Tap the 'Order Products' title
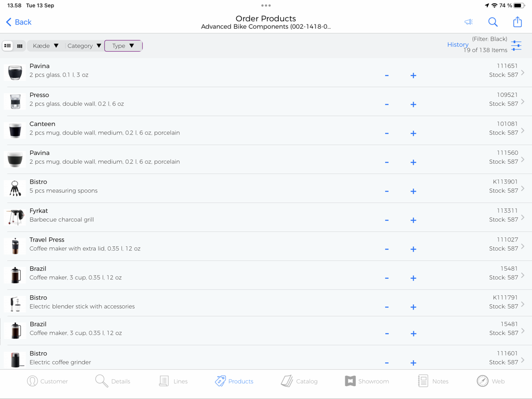Viewport: 532px width, 399px height. point(265,18)
